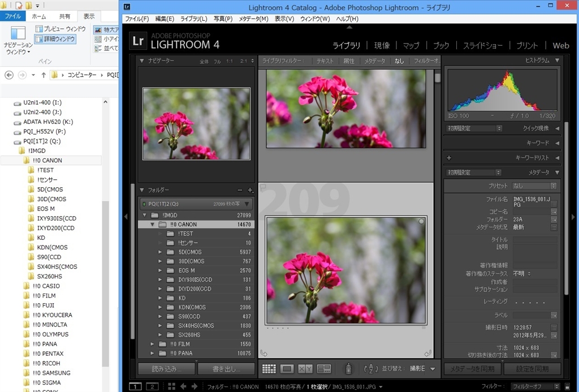Collapse the right panel group arrow
The height and width of the screenshot is (392, 579).
(x=573, y=217)
